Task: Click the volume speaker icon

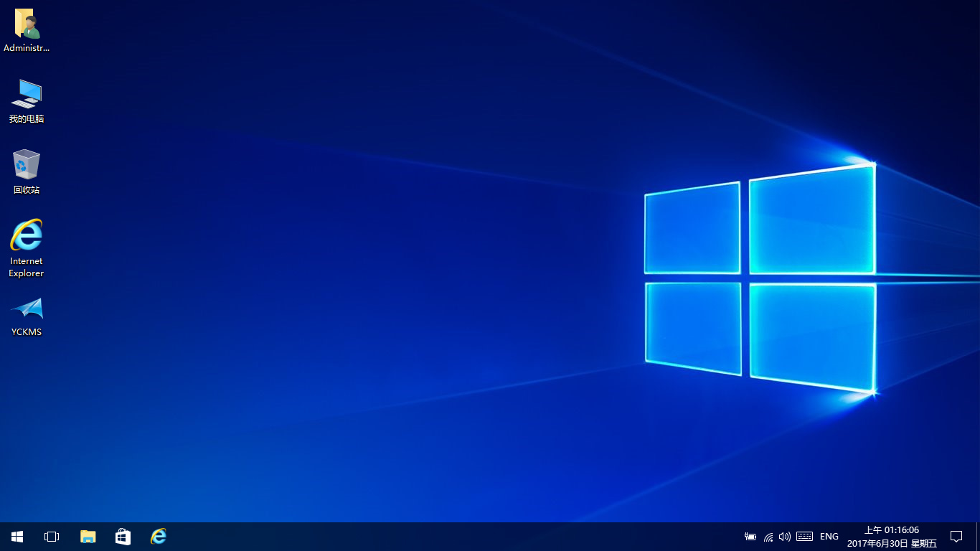Action: click(x=784, y=536)
